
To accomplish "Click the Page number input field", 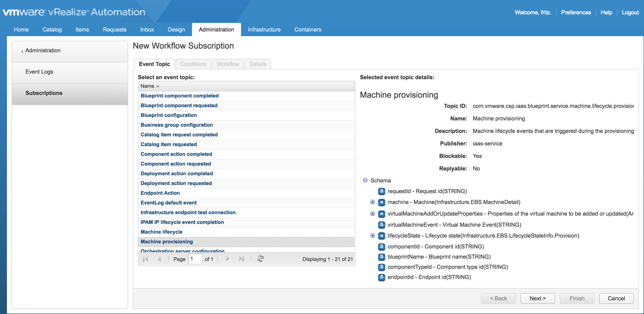I will point(195,259).
